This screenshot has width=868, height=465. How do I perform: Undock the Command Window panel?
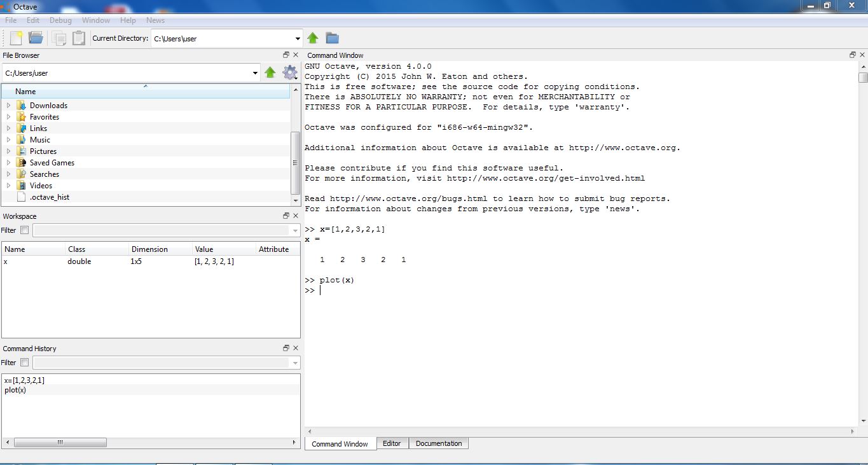pyautogui.click(x=852, y=55)
